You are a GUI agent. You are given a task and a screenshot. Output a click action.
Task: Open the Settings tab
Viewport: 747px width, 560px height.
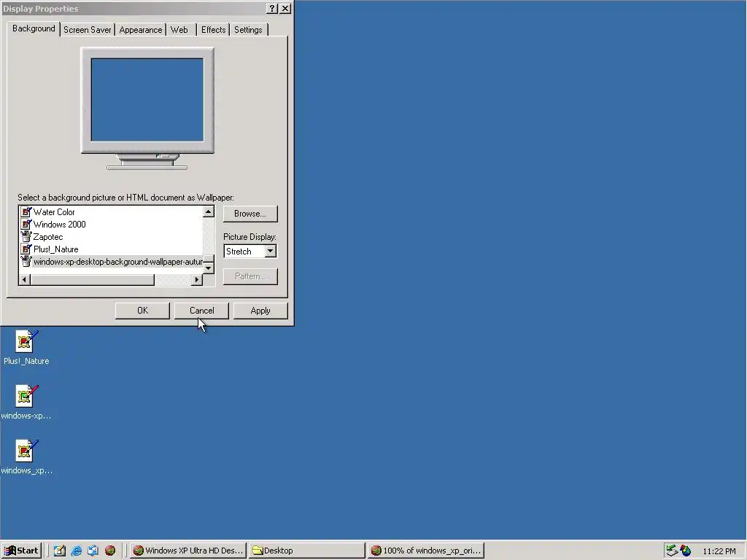tap(248, 29)
